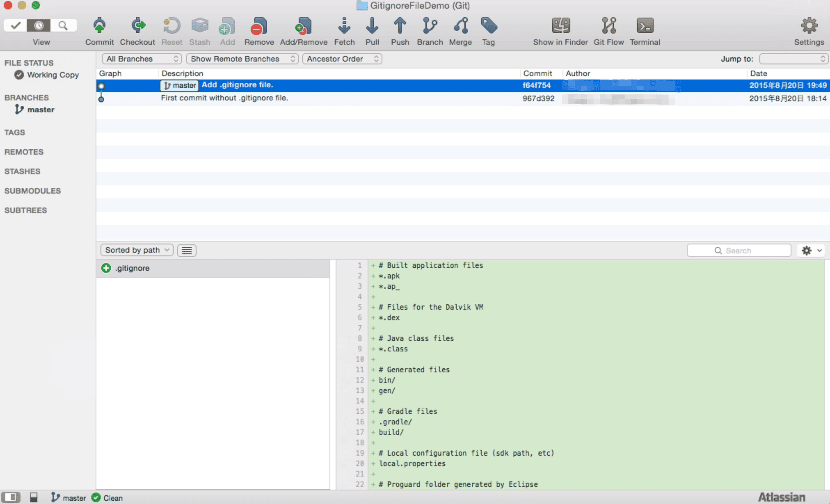This screenshot has height=504, width=830.
Task: Fetch from remote using Fetch icon
Action: click(344, 26)
